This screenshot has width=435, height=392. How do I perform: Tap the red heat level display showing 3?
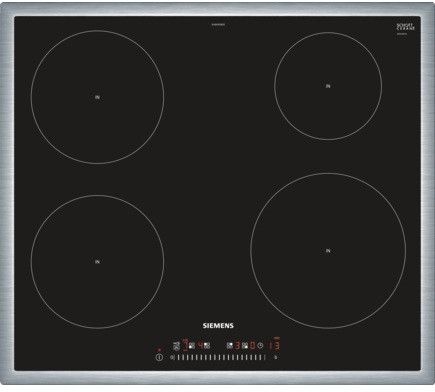pos(237,346)
